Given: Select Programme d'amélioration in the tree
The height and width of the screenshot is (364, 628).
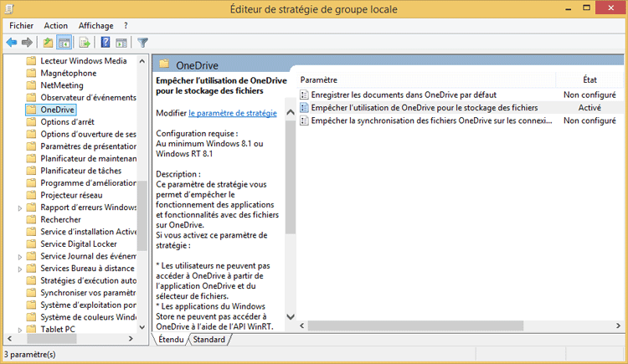Looking at the screenshot, I should point(88,183).
